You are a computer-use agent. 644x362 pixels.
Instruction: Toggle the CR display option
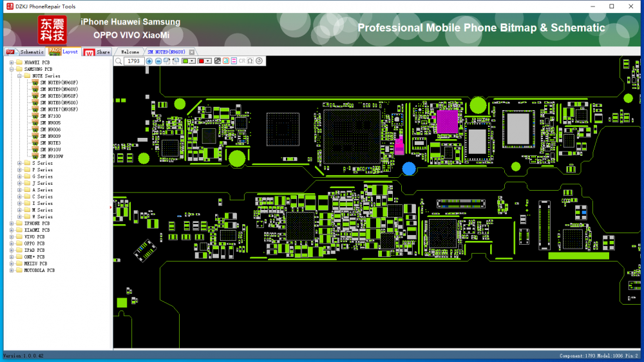[242, 61]
